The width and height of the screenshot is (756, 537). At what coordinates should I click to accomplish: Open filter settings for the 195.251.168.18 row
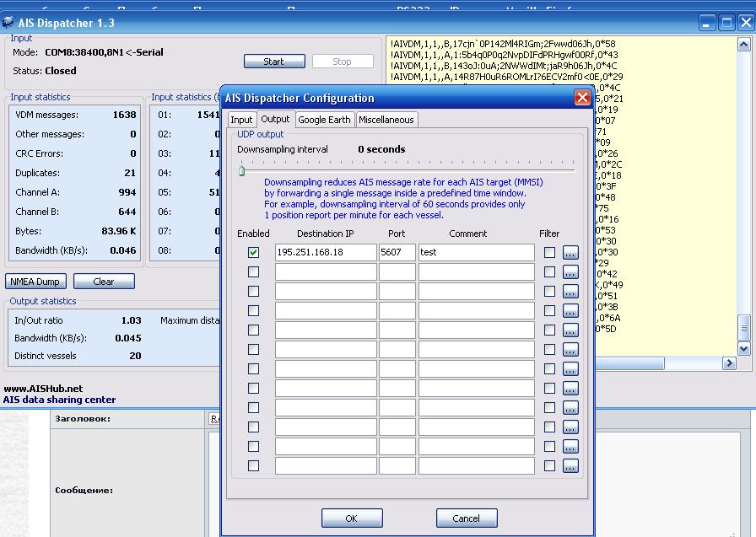click(570, 252)
